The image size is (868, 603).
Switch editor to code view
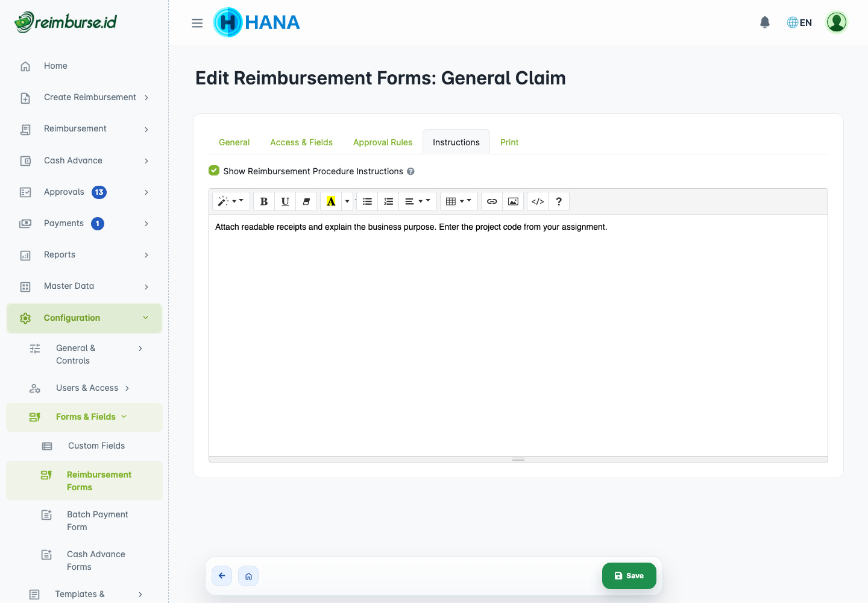[538, 201]
